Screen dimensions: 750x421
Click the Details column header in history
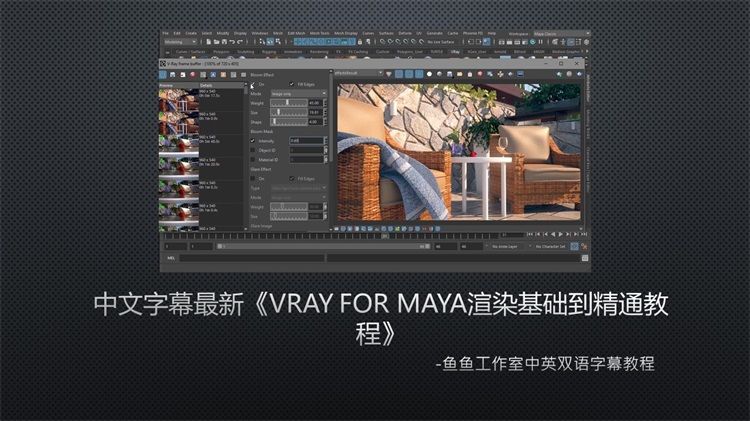[221, 85]
